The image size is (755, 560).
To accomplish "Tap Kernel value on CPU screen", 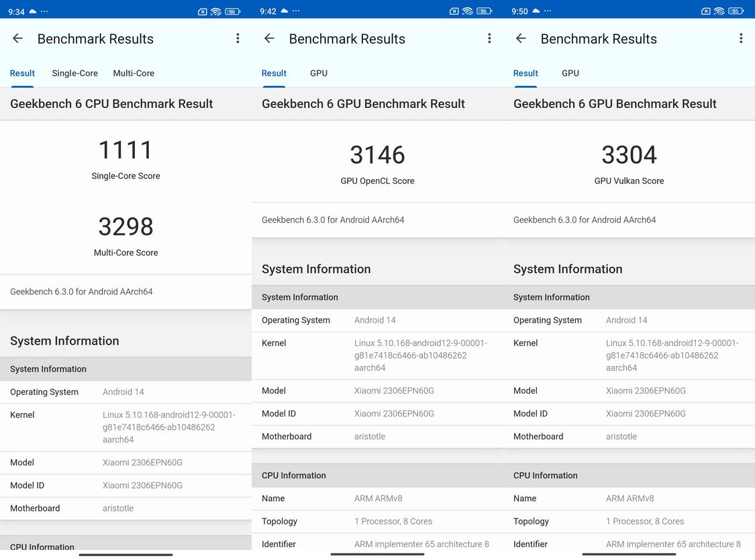I will coord(169,427).
